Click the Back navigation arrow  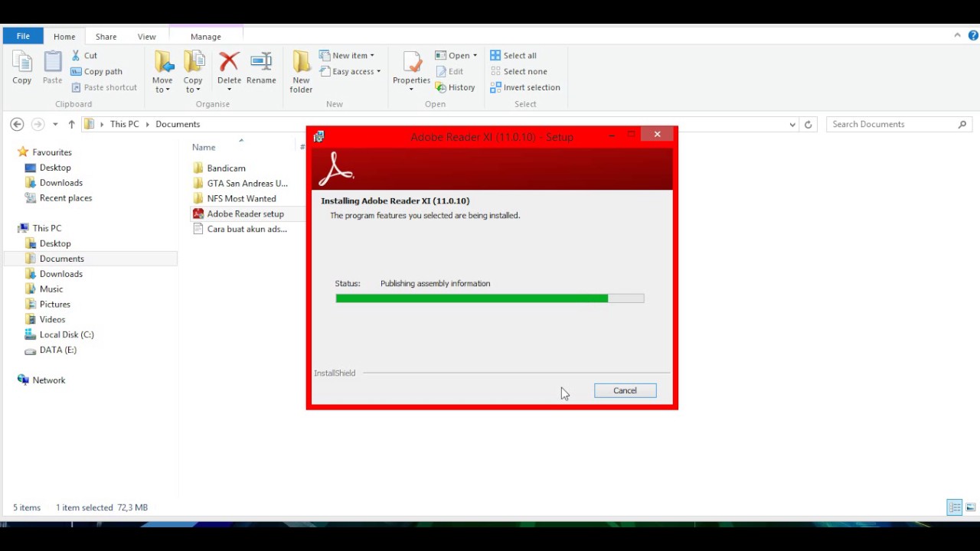tap(17, 124)
